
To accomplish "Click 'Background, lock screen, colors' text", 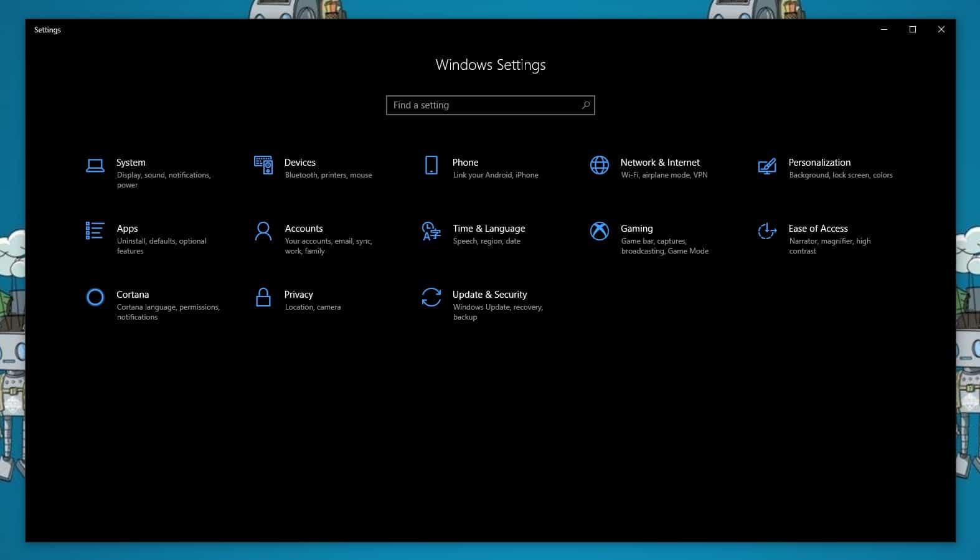I will [841, 175].
